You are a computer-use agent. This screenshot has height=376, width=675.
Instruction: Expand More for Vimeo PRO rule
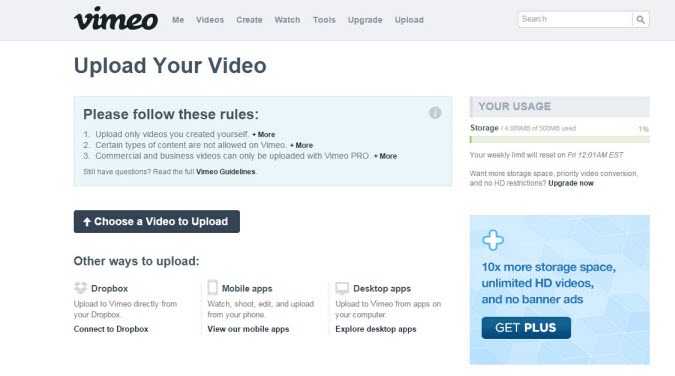[385, 156]
